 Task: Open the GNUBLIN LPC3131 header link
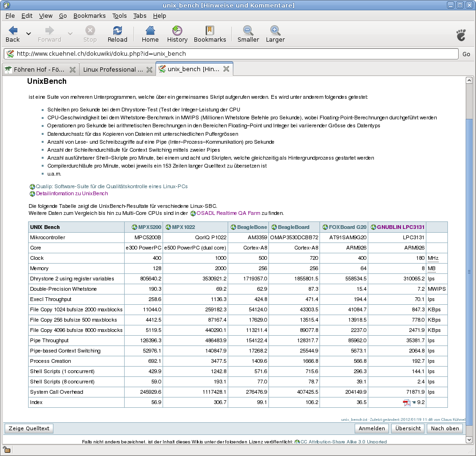click(x=401, y=227)
